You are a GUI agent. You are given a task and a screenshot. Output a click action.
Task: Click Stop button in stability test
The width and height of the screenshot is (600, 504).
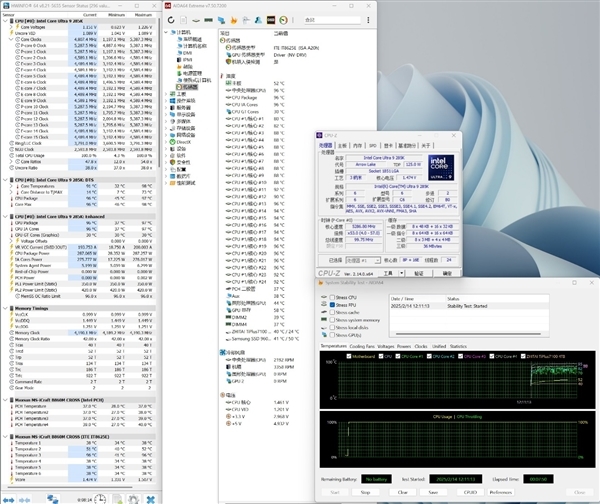click(x=365, y=493)
